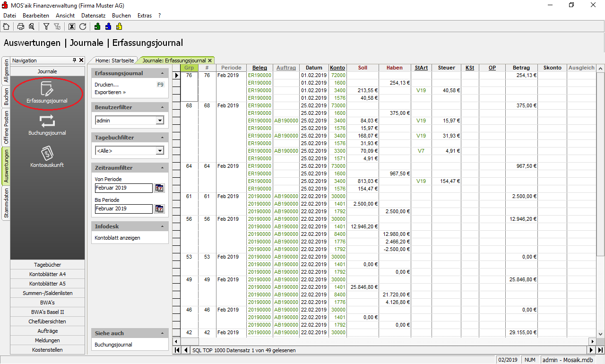
Task: Open Buchungsjournal from the navigation panel
Action: point(47,125)
